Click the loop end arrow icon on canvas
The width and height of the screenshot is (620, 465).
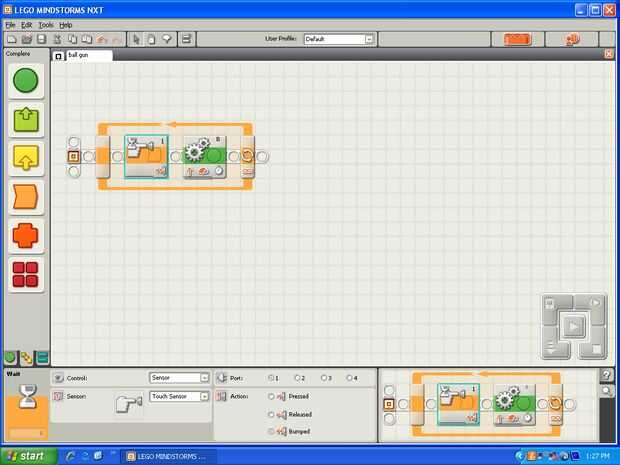coord(248,155)
